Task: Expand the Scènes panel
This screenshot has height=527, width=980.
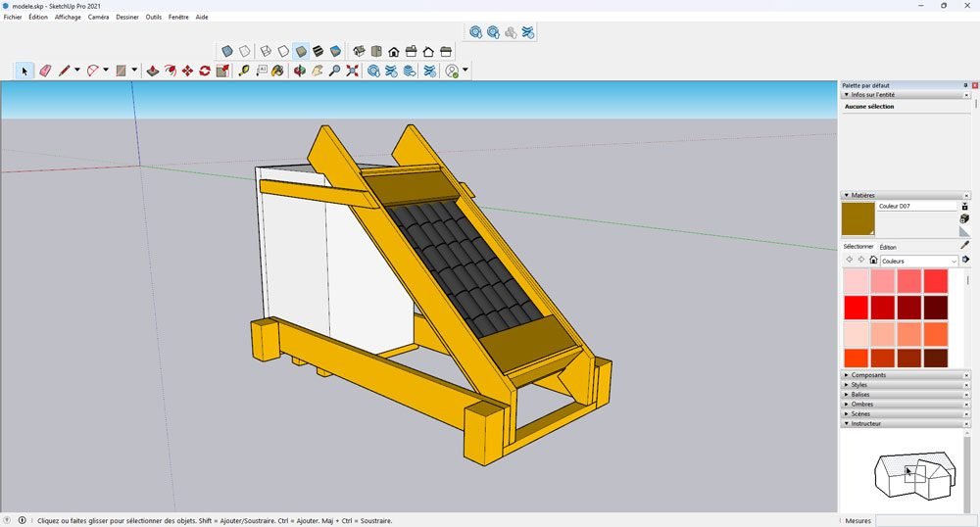Action: pos(847,414)
